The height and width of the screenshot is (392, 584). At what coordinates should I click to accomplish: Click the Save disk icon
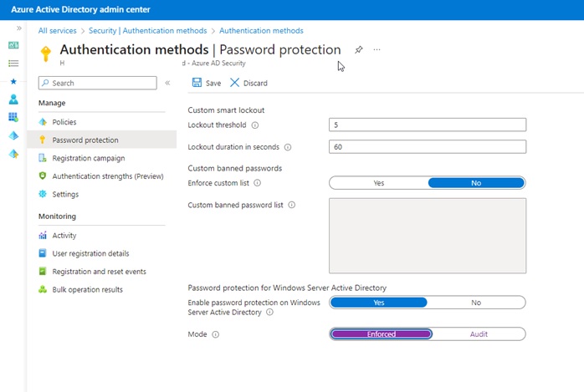pyautogui.click(x=197, y=83)
